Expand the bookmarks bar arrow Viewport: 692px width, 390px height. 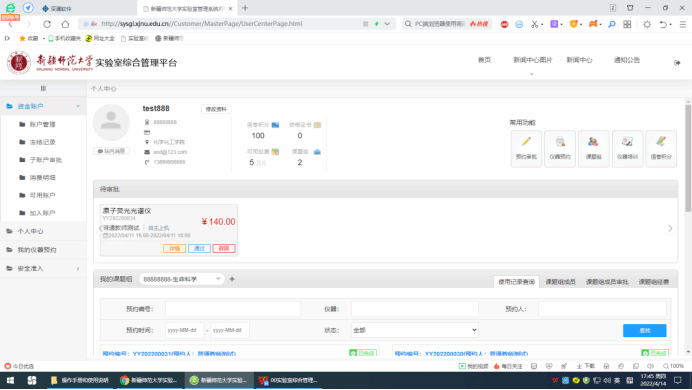click(7, 38)
